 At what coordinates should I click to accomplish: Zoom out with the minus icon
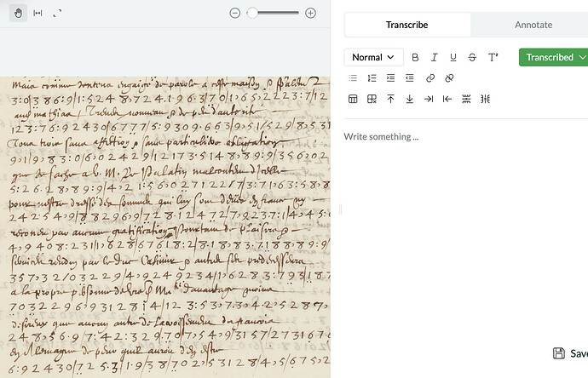(x=235, y=14)
